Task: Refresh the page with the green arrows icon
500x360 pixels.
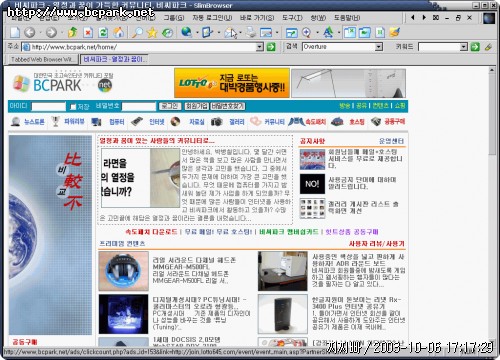Action: tap(103, 32)
